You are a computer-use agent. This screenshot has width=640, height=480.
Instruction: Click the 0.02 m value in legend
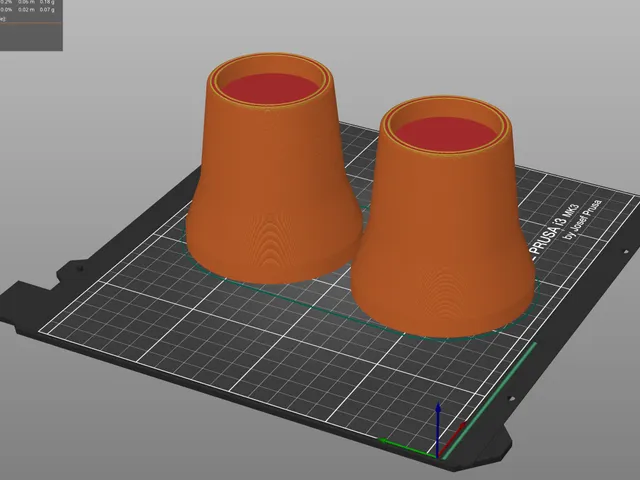tap(26, 9)
